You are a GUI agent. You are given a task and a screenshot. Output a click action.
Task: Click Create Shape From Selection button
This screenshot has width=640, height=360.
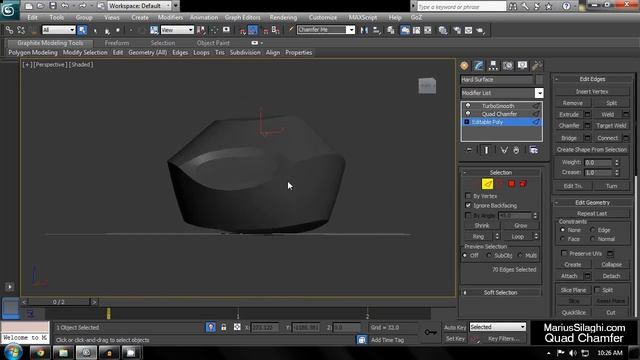click(x=591, y=150)
